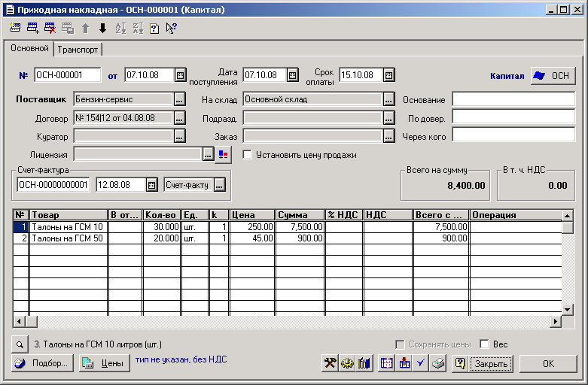Click the hammer and pickaxe tools icon
The height and width of the screenshot is (385, 588).
pos(330,363)
